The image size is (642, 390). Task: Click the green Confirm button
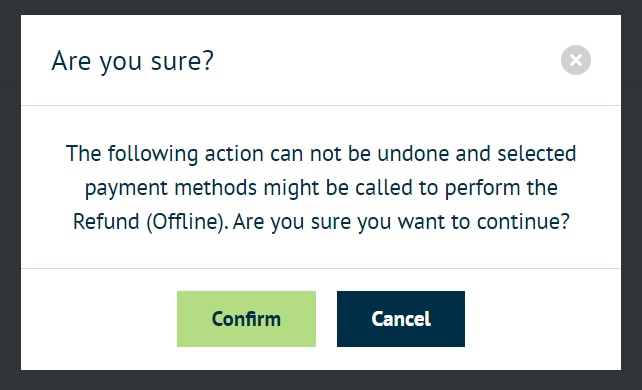pos(246,319)
